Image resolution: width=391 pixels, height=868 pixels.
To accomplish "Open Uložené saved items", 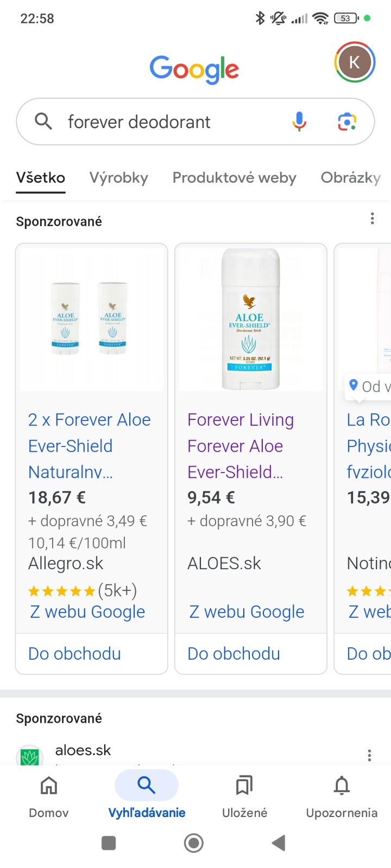I will [244, 796].
